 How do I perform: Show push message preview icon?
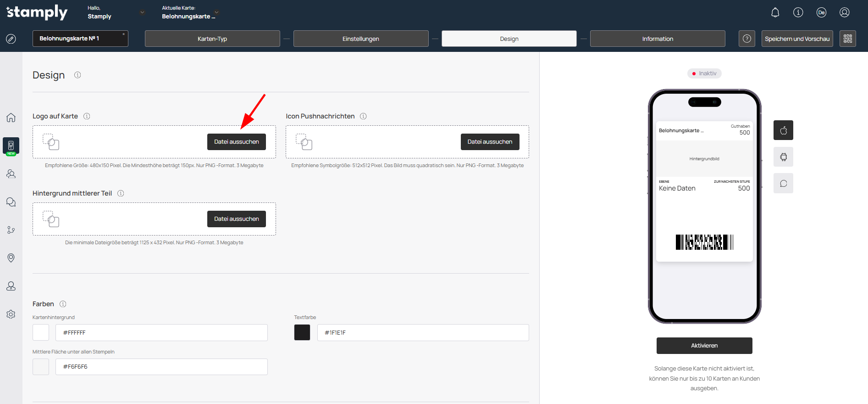tap(783, 184)
